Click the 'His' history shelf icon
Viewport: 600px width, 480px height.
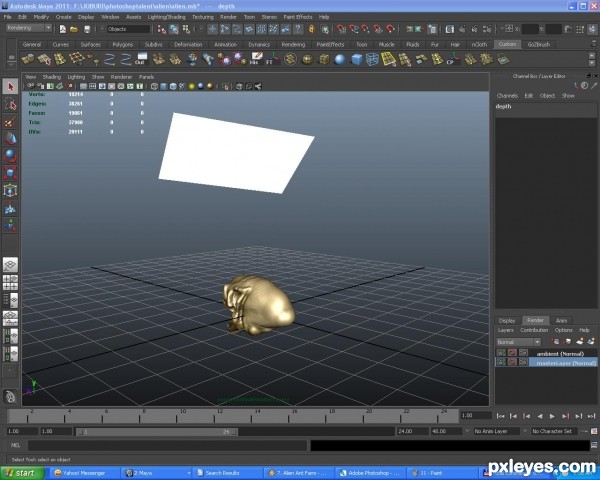click(256, 59)
